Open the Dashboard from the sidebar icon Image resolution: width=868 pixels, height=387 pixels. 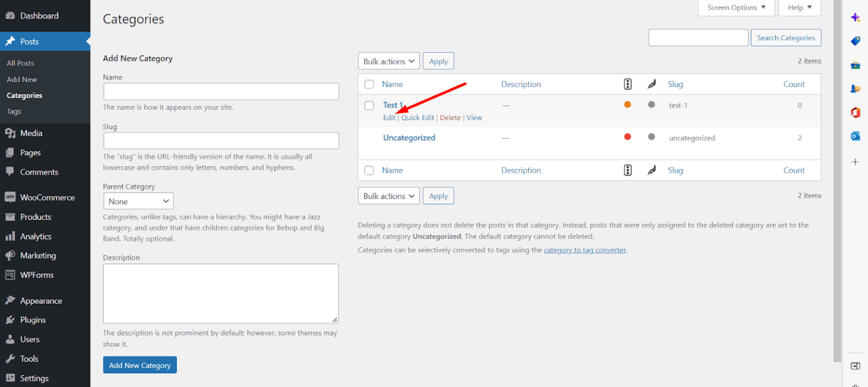pos(12,15)
